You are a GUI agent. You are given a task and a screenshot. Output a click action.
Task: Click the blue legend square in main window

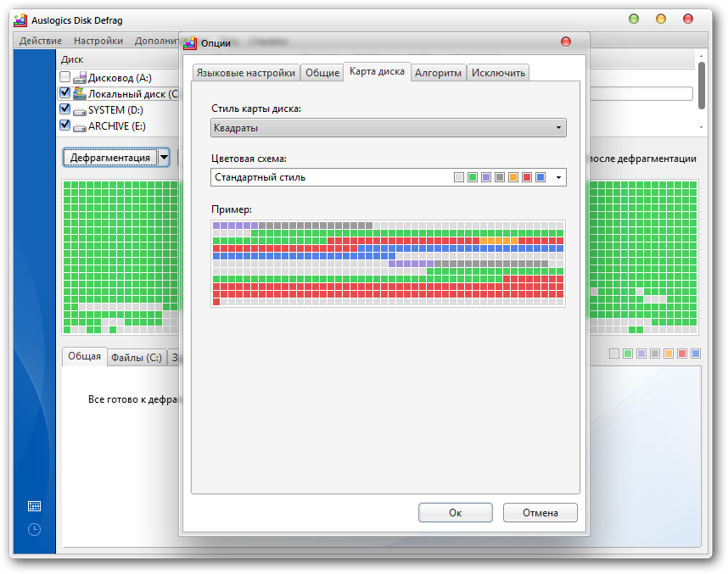696,354
